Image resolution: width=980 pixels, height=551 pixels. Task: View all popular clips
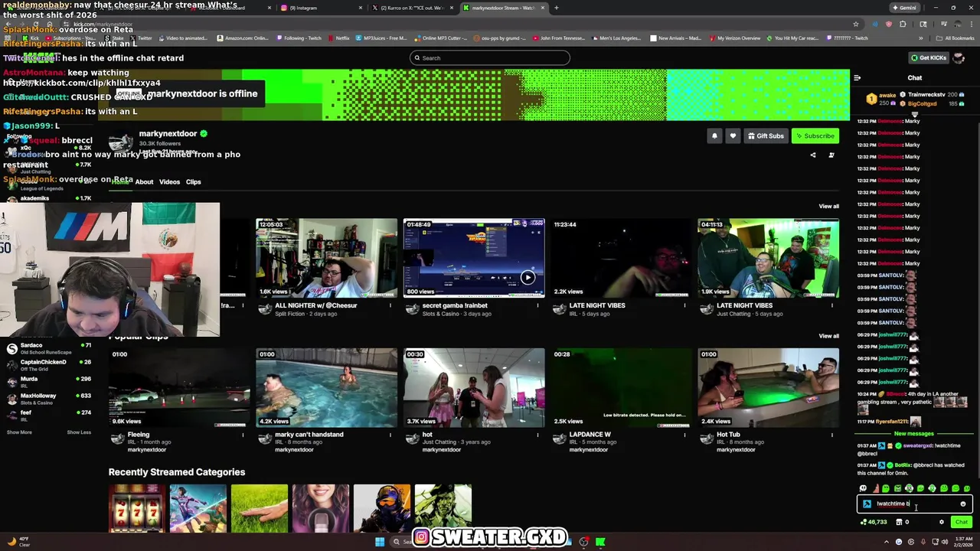828,336
